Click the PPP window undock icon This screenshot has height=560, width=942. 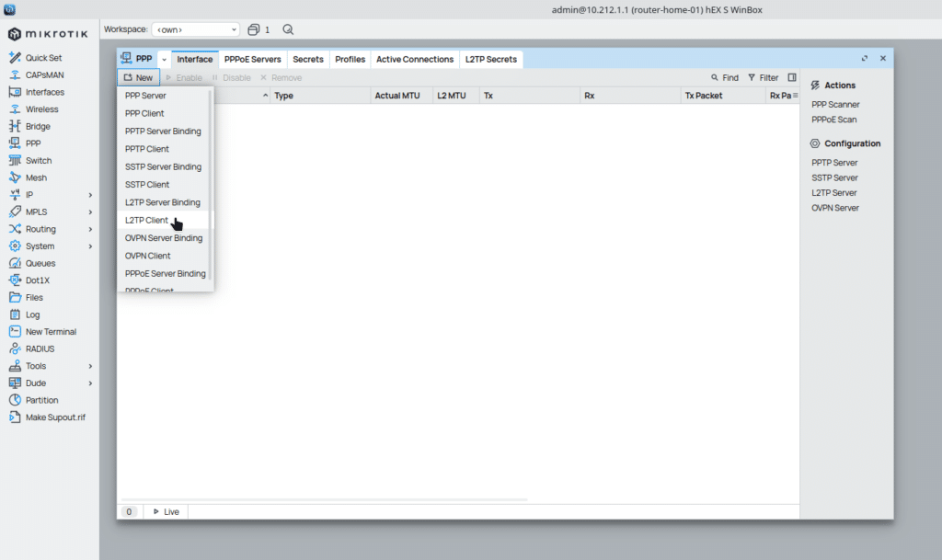tap(865, 58)
